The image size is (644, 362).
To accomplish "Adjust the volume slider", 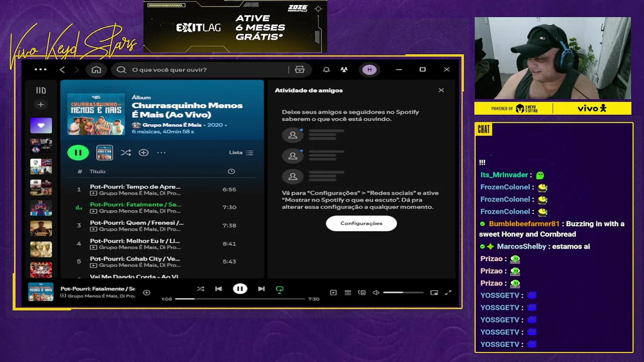I will [403, 293].
